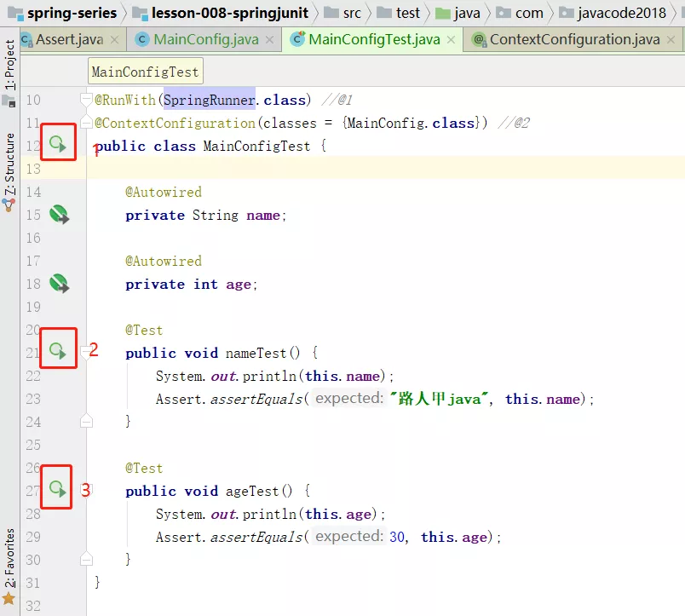
Task: Close the MainConfig.java tab
Action: click(x=270, y=40)
